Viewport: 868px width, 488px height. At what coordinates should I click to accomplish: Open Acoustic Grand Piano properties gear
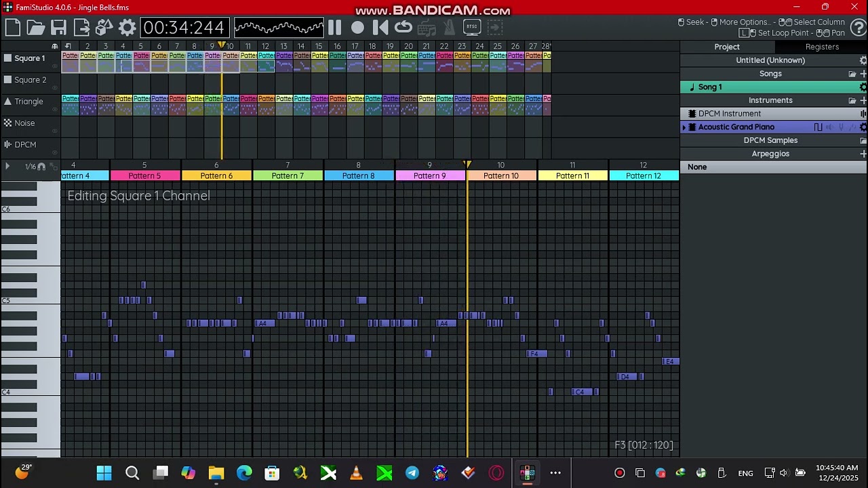click(863, 127)
